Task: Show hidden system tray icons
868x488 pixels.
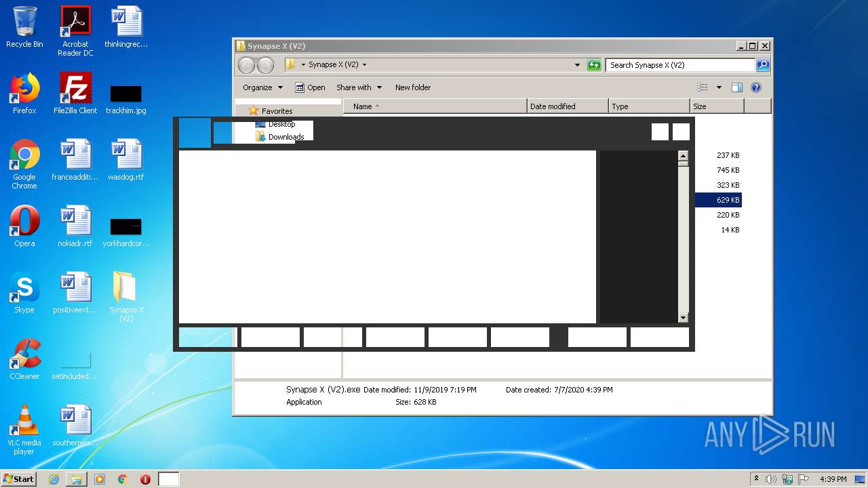Action: pos(756,479)
